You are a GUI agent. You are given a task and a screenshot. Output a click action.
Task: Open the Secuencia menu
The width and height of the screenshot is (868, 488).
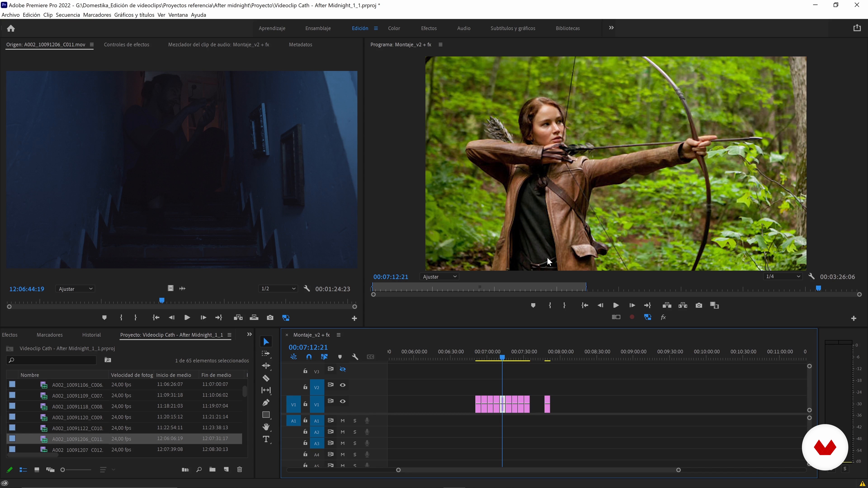(x=68, y=15)
